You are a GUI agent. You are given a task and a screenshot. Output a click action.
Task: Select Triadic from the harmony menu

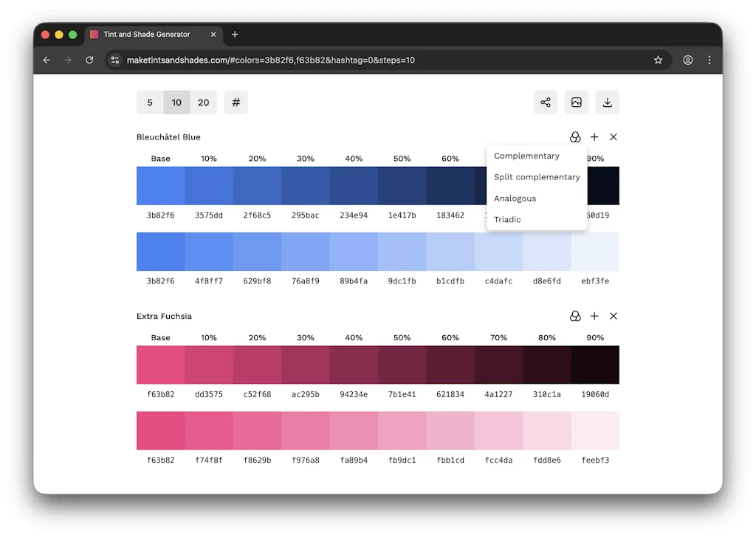507,219
